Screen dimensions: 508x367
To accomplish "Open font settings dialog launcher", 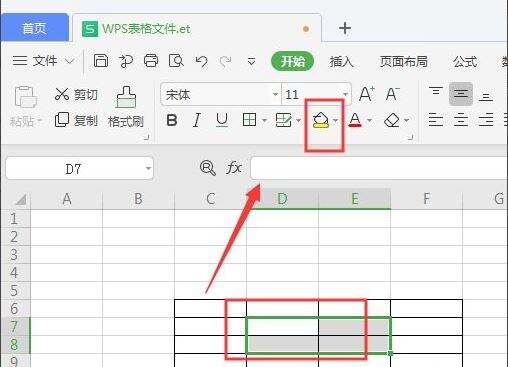I will (411, 137).
